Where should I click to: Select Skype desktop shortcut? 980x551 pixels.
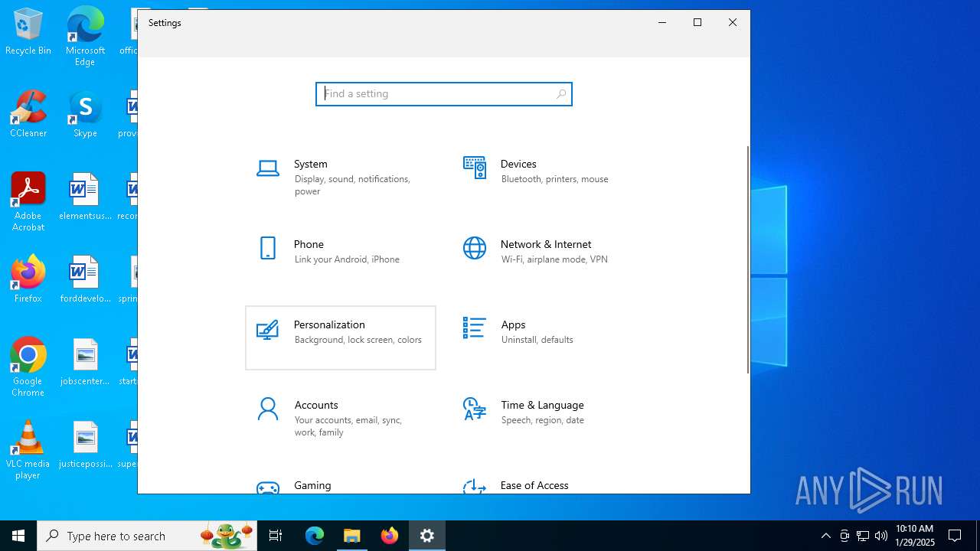coord(85,115)
